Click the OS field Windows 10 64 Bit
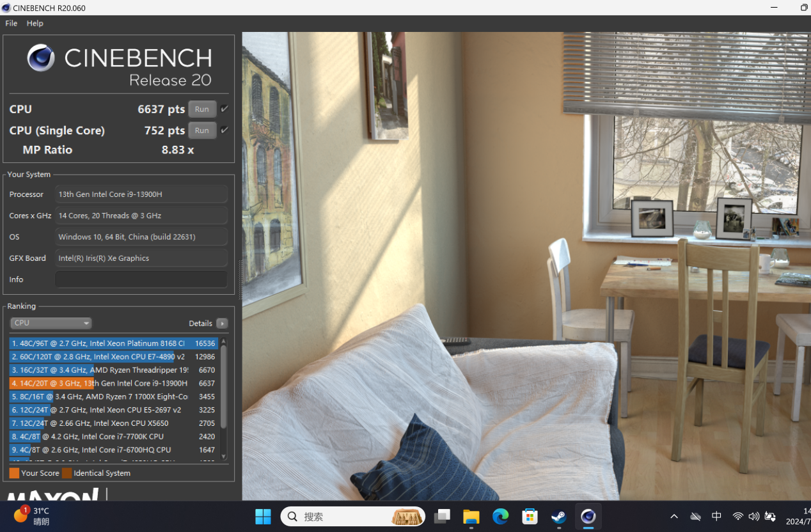This screenshot has width=811, height=532. (141, 237)
